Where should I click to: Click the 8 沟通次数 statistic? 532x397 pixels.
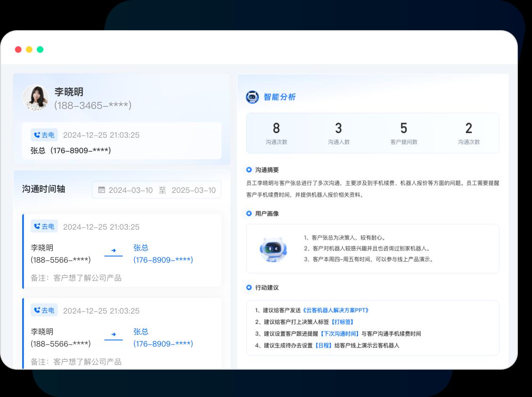[x=276, y=133]
